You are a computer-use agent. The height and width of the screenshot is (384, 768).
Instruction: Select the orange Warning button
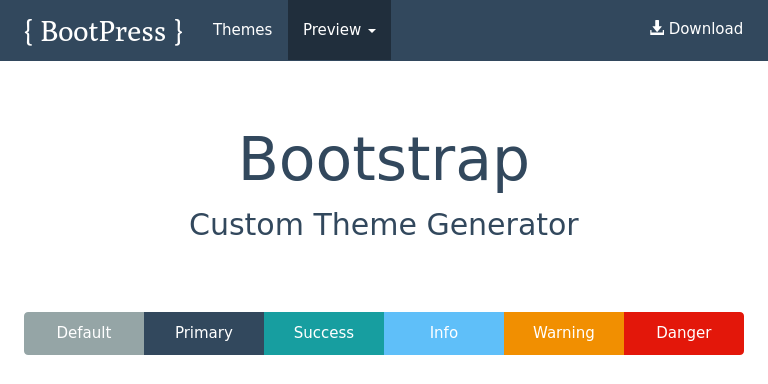coord(564,333)
